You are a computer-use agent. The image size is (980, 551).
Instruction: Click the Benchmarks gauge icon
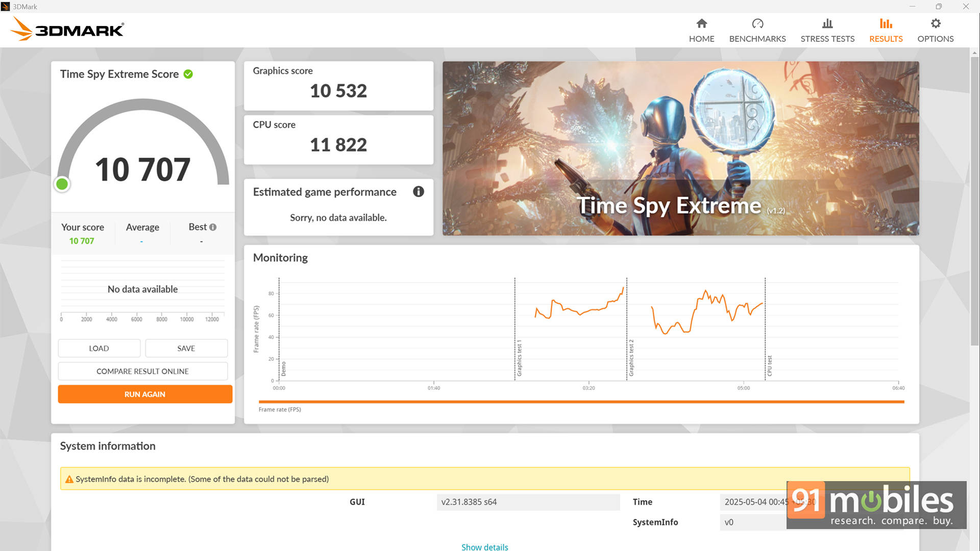757,23
